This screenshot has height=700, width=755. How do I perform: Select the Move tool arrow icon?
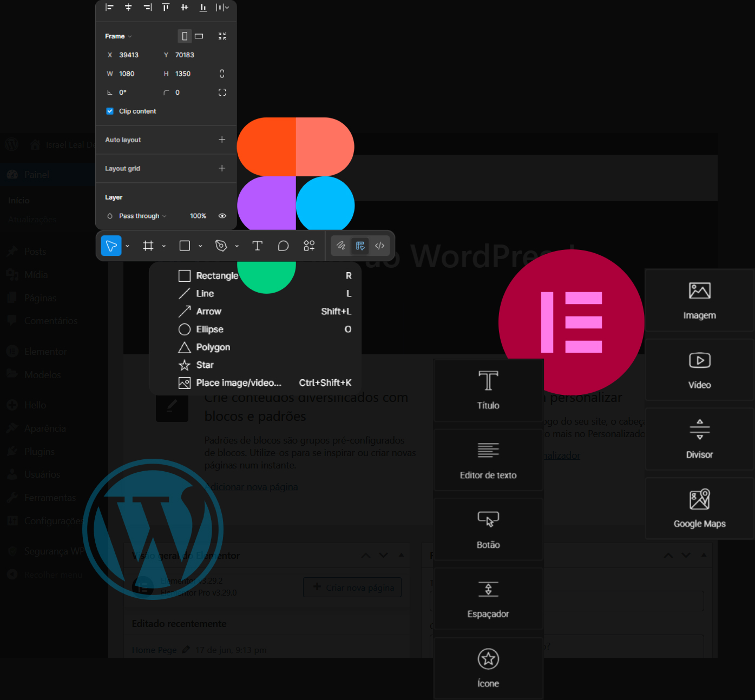[111, 246]
